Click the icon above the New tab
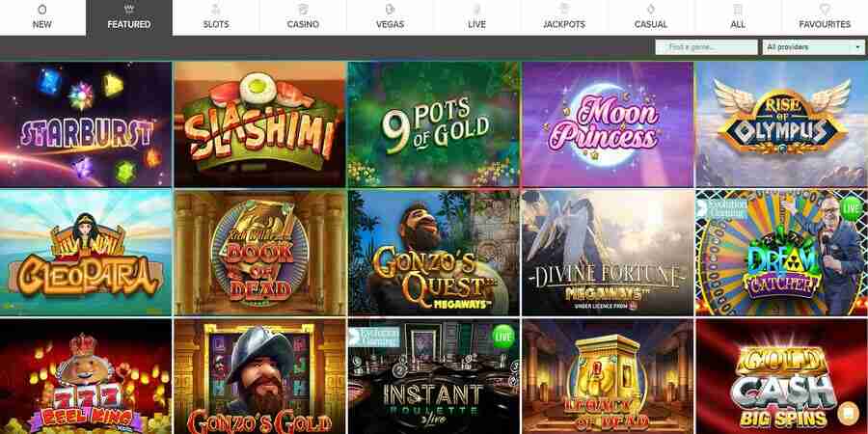 coord(42,10)
